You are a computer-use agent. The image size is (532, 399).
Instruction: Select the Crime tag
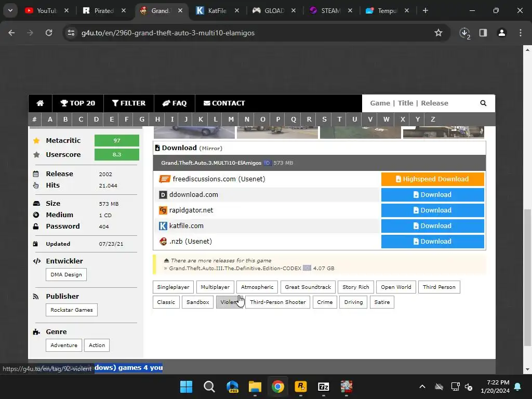pos(325,302)
